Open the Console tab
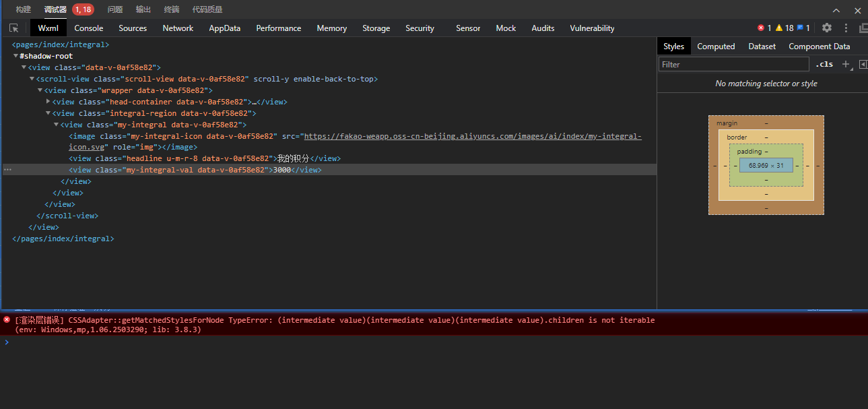Image resolution: width=868 pixels, height=409 pixels. click(89, 28)
